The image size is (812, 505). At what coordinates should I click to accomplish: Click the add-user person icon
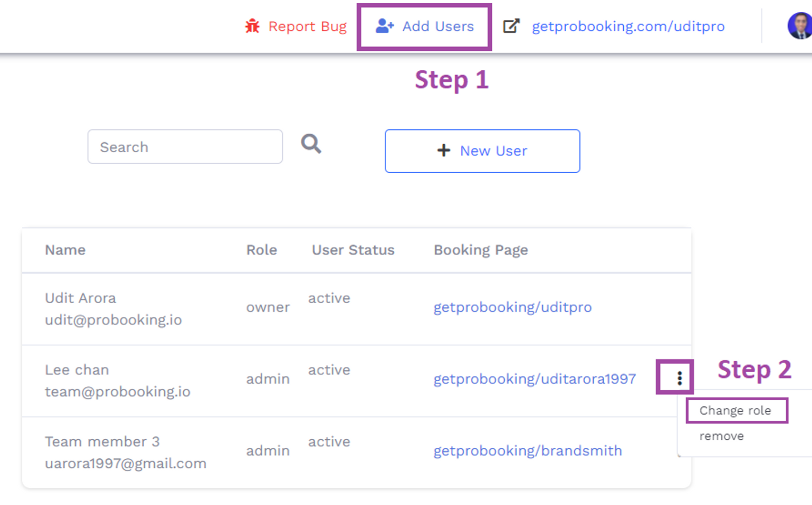point(385,26)
